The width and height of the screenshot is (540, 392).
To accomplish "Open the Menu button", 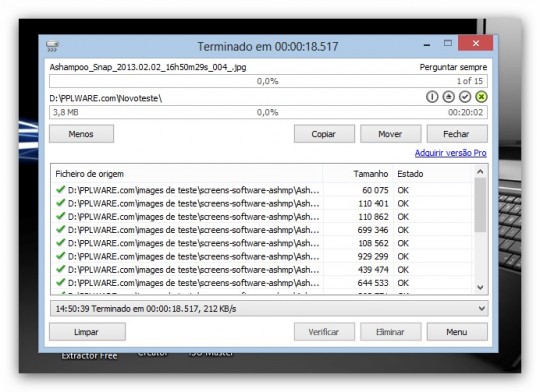I will tap(457, 332).
